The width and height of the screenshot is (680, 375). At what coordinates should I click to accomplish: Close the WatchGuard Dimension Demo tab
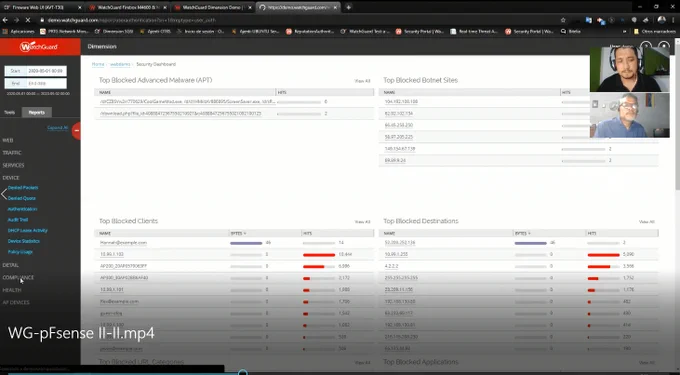(x=250, y=7)
